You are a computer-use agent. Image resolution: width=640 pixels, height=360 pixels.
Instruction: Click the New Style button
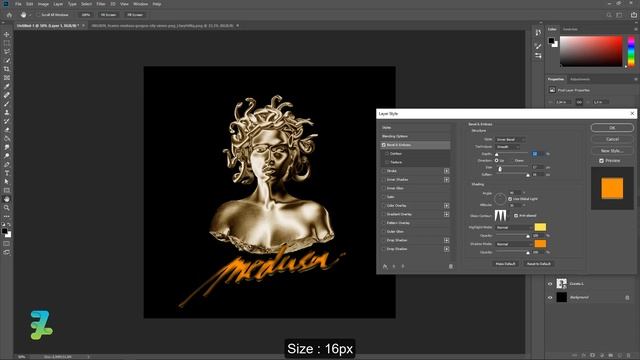coord(612,151)
